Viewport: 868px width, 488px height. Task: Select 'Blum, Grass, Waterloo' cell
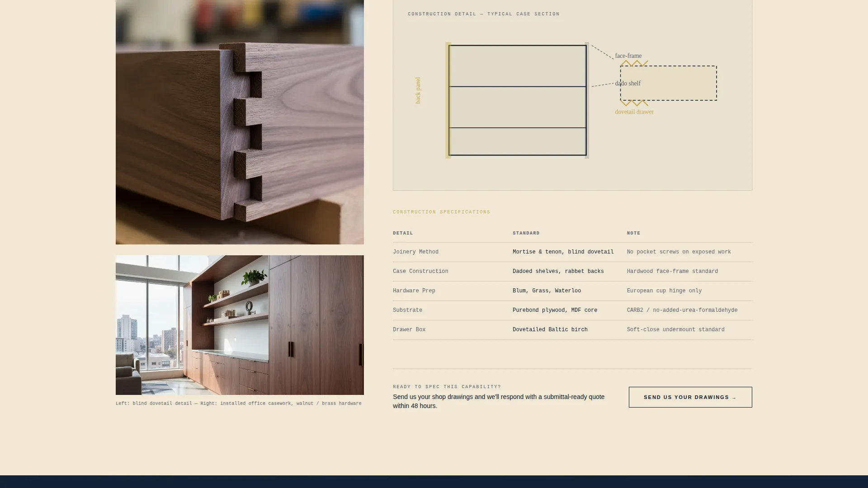pos(547,291)
